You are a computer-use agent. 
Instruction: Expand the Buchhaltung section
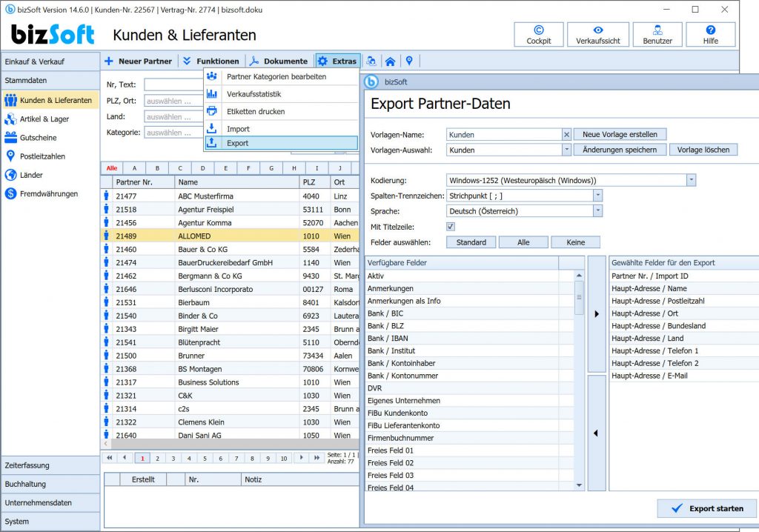(50, 484)
